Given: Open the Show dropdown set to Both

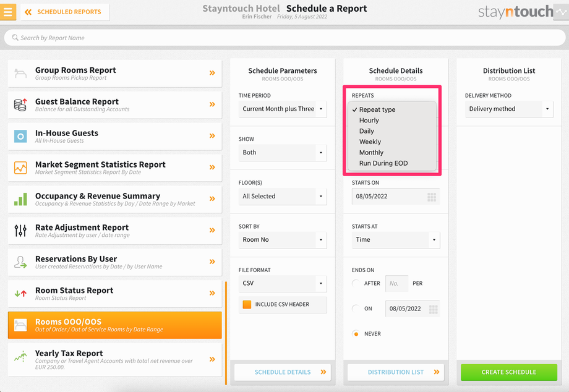Looking at the screenshot, I should click(282, 153).
